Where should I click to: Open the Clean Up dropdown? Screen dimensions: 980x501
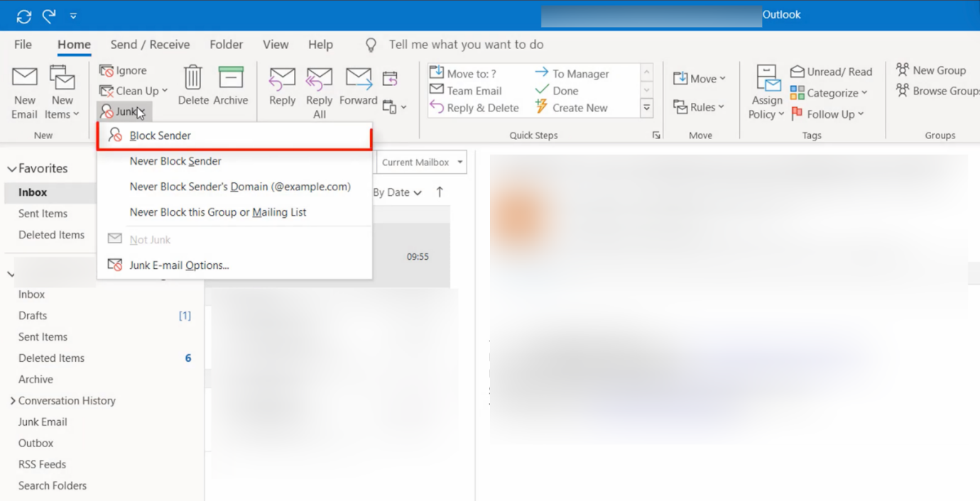pos(134,91)
